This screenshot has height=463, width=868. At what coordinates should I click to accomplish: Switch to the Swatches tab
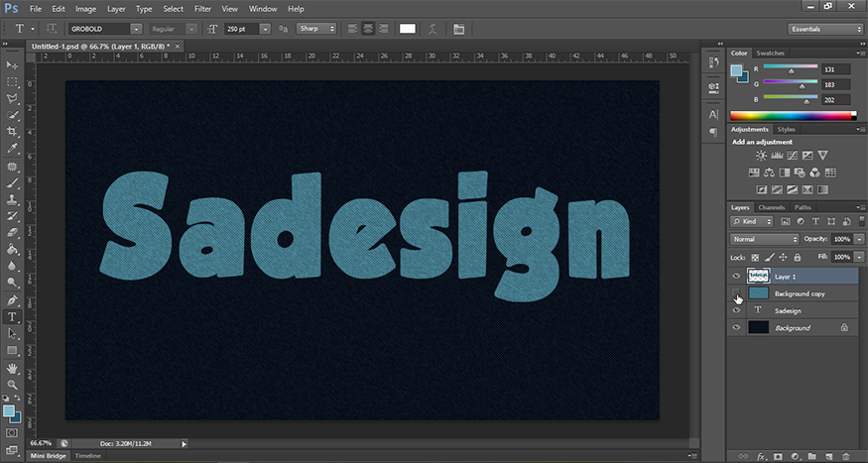(771, 54)
